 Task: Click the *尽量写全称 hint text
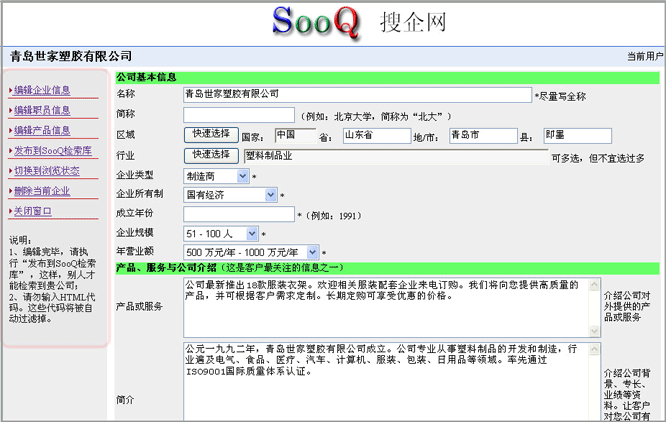pyautogui.click(x=560, y=96)
